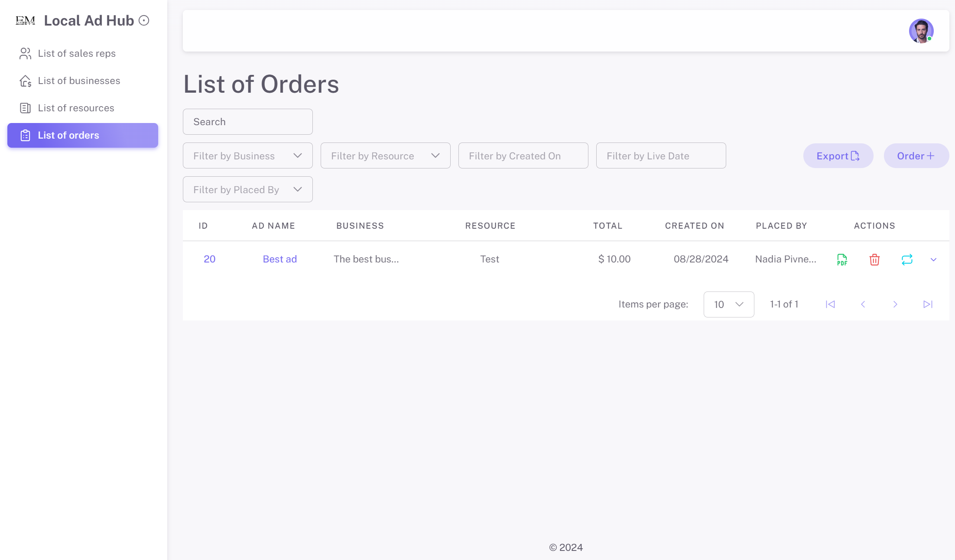The image size is (955, 560).
Task: Click the CREATED ON column header
Action: pyautogui.click(x=695, y=226)
